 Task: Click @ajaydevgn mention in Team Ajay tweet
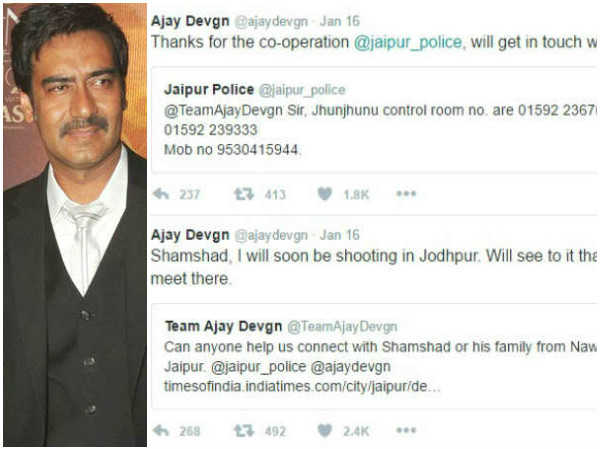coord(351,367)
